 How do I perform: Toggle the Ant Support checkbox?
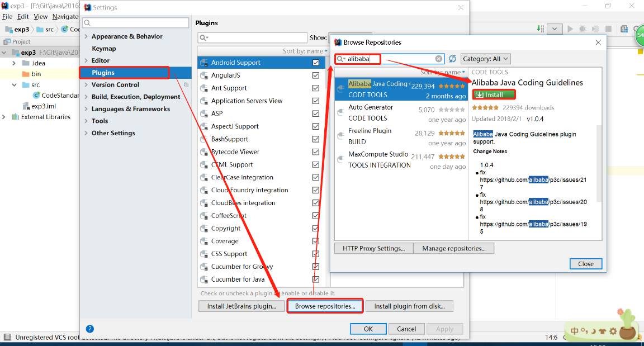point(315,88)
